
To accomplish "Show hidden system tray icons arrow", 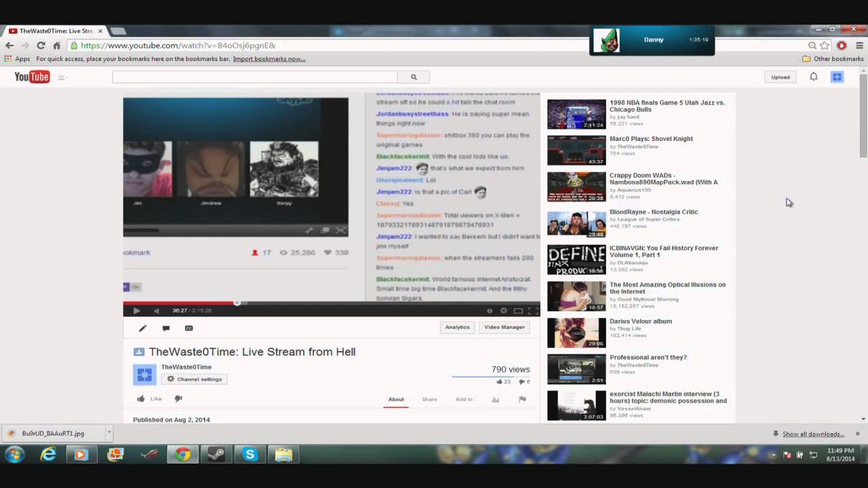I will 774,454.
